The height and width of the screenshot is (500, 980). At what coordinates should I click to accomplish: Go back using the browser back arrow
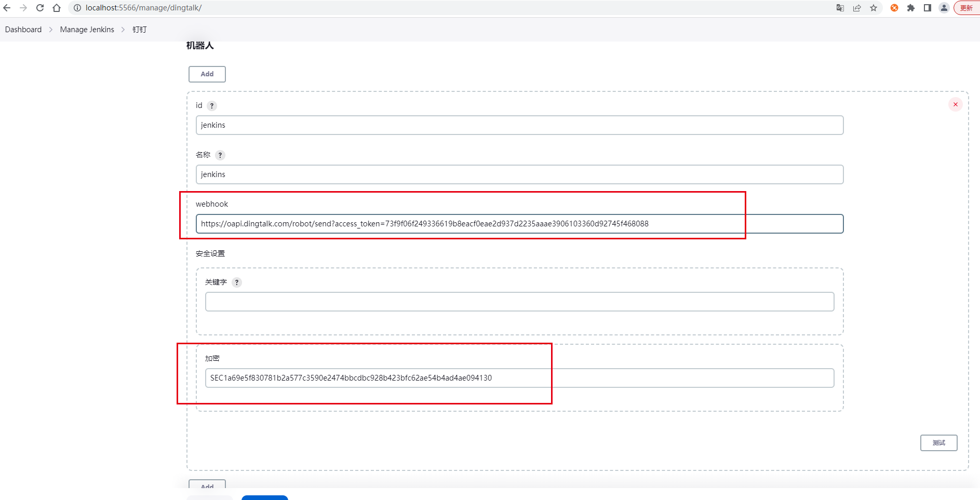pos(7,8)
